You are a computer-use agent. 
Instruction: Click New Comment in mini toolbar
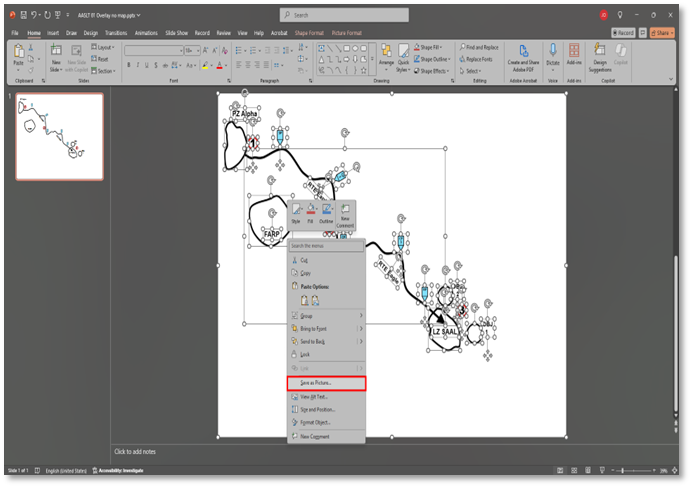(x=344, y=214)
